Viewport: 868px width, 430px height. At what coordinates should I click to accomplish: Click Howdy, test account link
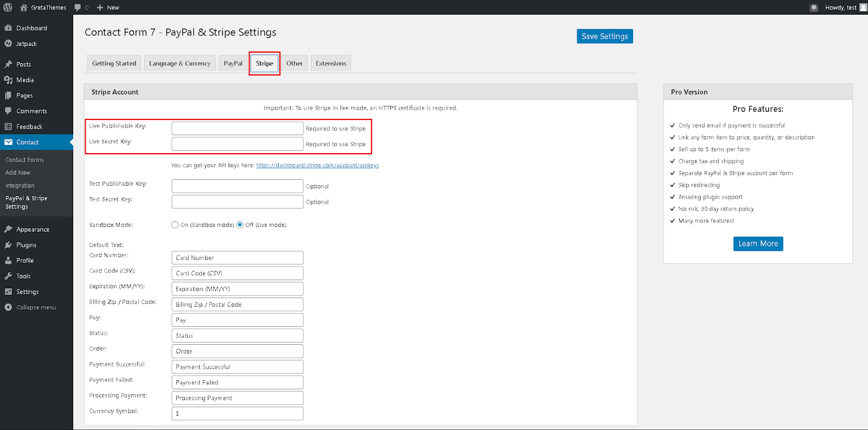(x=841, y=8)
